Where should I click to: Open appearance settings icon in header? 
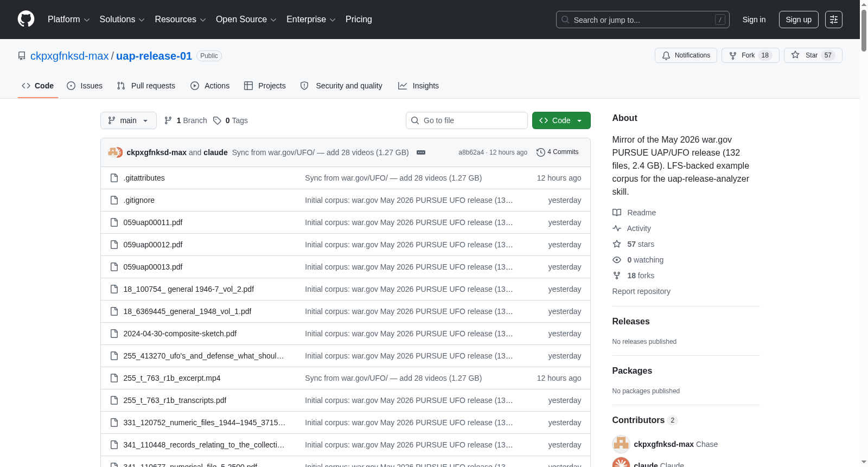coord(834,20)
